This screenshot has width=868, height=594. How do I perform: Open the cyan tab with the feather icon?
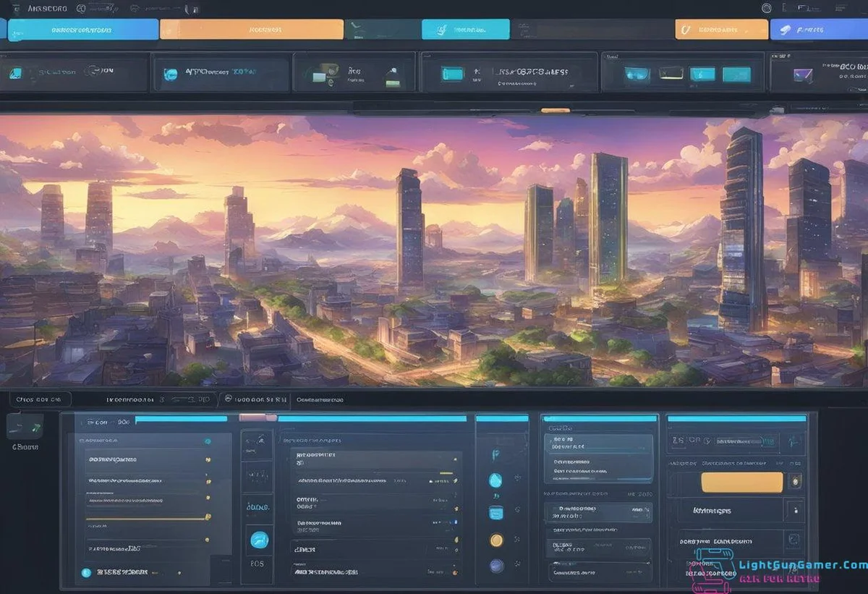pos(465,30)
